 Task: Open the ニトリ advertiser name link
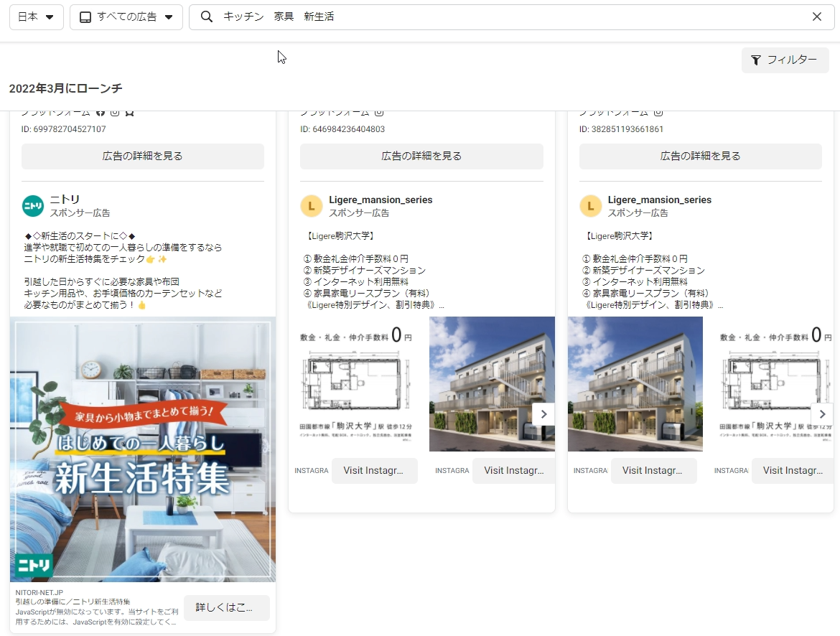[x=65, y=200]
